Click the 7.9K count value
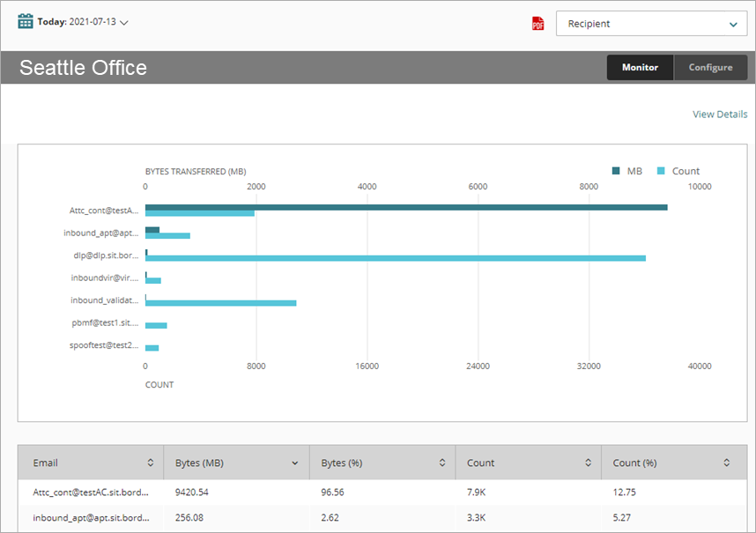 pos(476,492)
